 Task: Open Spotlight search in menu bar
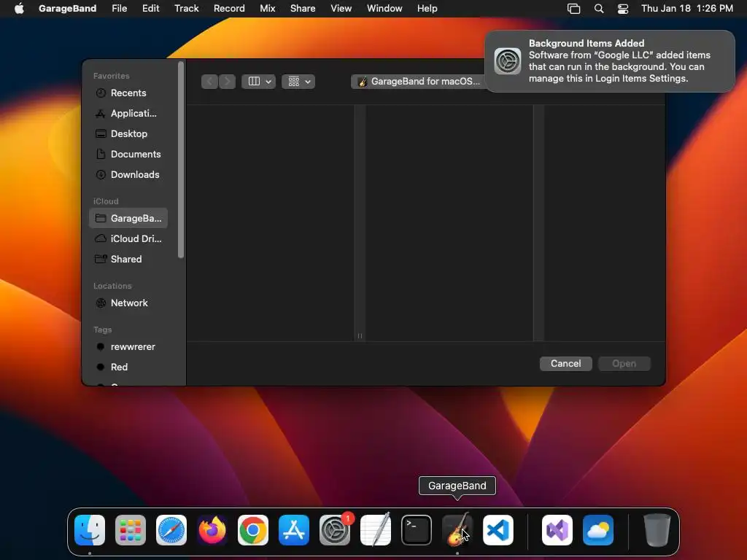tap(599, 9)
